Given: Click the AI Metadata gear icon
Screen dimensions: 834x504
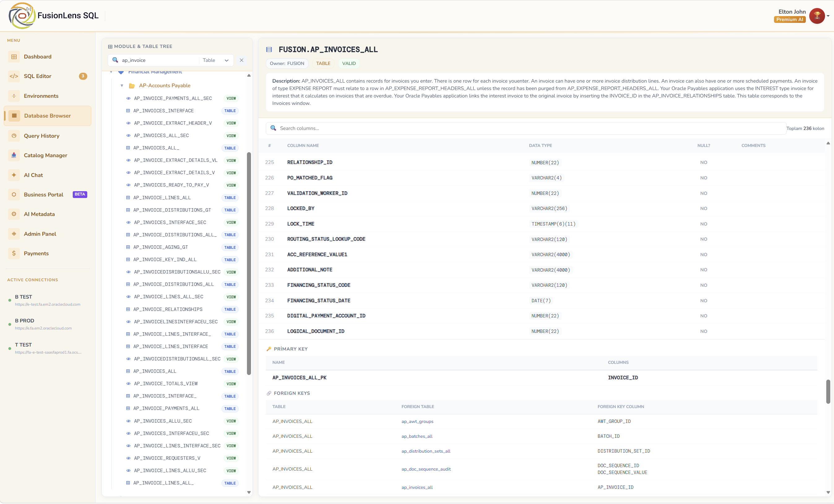Looking at the screenshot, I should [x=14, y=214].
